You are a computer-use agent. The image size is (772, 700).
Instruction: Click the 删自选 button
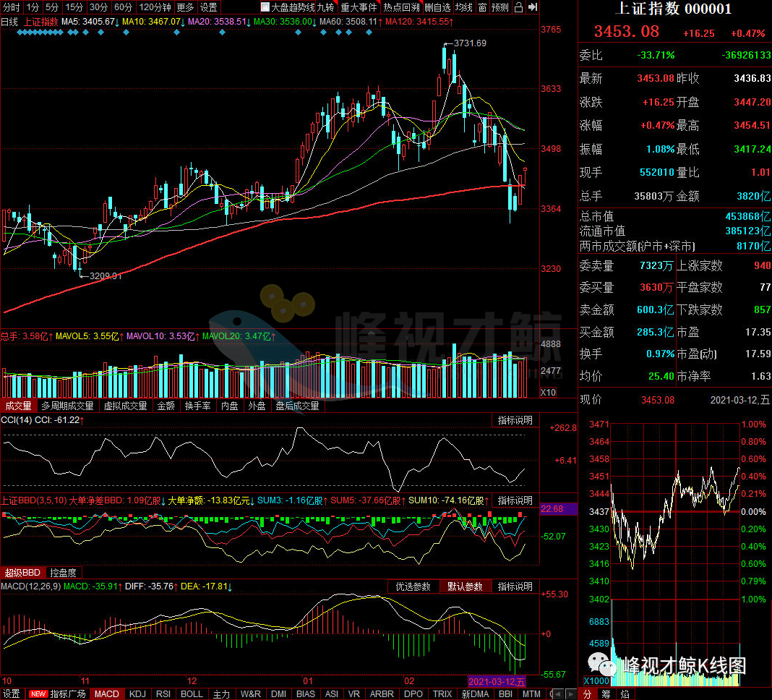pyautogui.click(x=437, y=7)
